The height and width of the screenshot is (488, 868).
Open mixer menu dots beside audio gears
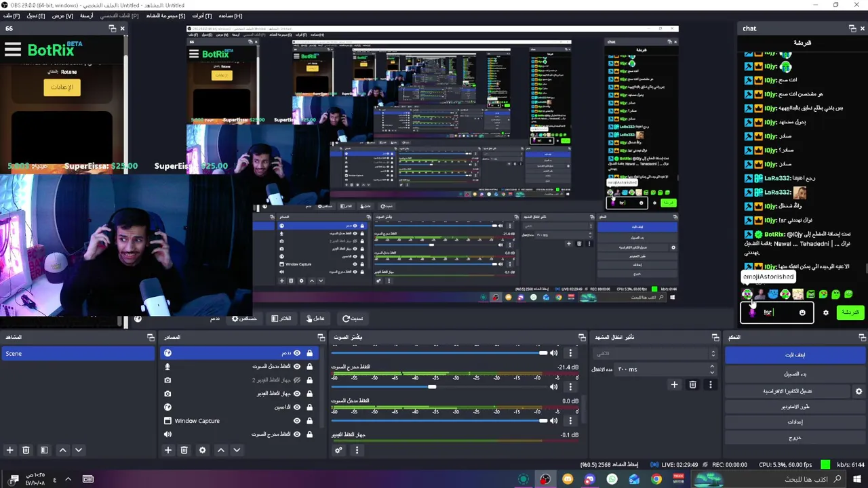click(357, 450)
